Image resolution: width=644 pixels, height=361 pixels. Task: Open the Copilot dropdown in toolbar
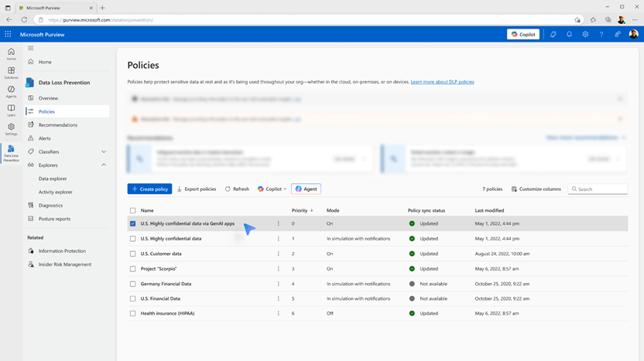[272, 189]
